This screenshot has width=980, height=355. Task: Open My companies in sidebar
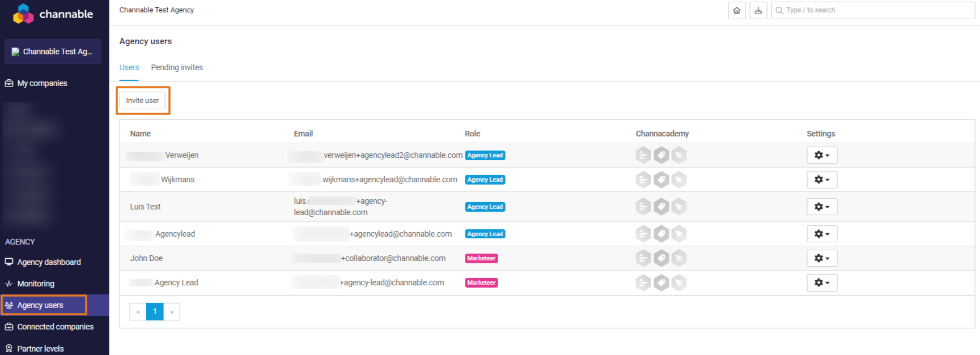tap(42, 83)
